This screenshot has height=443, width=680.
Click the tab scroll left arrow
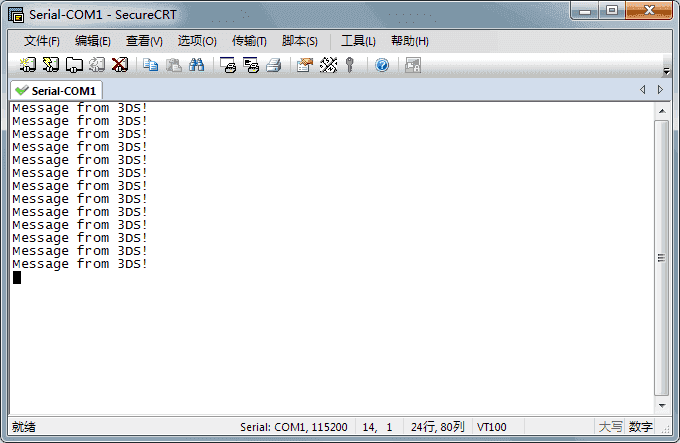[643, 89]
